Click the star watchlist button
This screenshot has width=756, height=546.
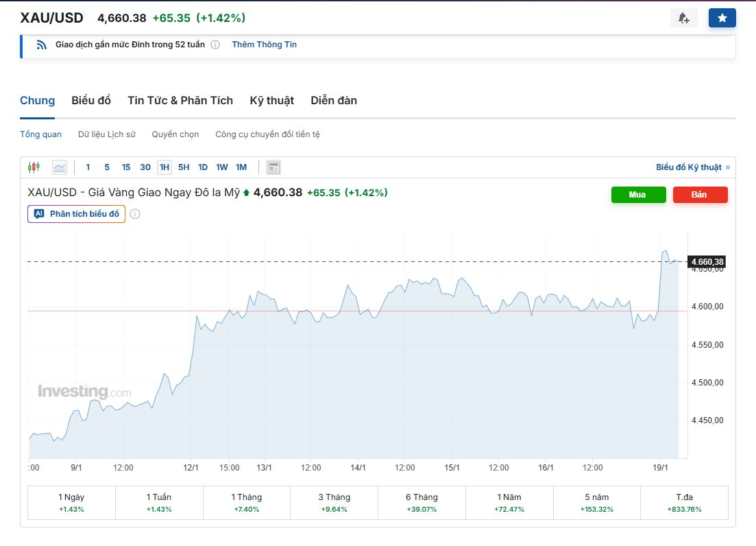[722, 18]
